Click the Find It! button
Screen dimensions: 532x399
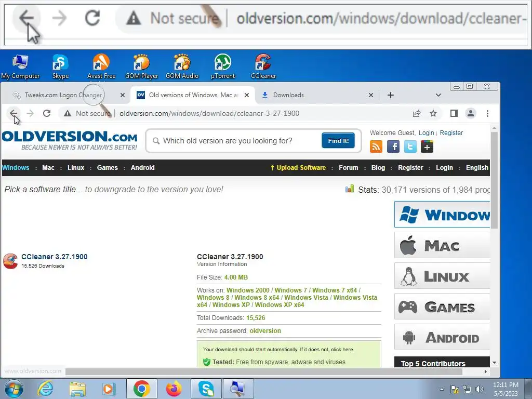click(x=338, y=140)
